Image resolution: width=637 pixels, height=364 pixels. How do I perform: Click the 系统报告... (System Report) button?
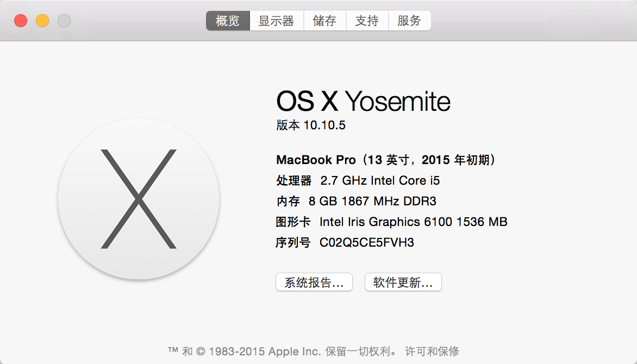click(x=314, y=283)
